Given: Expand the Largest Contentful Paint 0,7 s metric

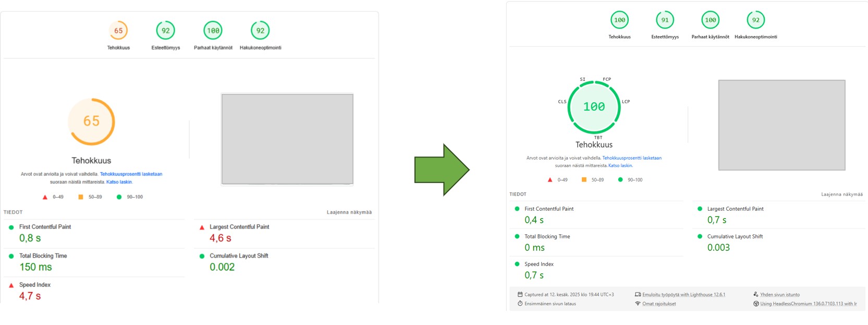Looking at the screenshot, I should [779, 214].
